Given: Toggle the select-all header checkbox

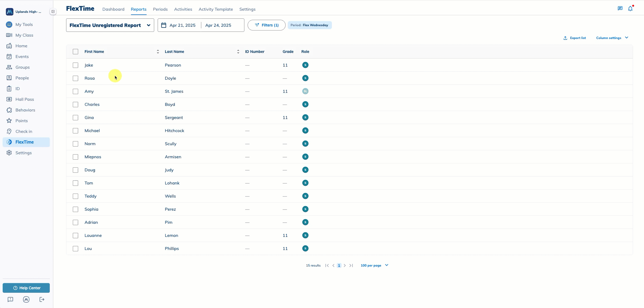Looking at the screenshot, I should (75, 52).
